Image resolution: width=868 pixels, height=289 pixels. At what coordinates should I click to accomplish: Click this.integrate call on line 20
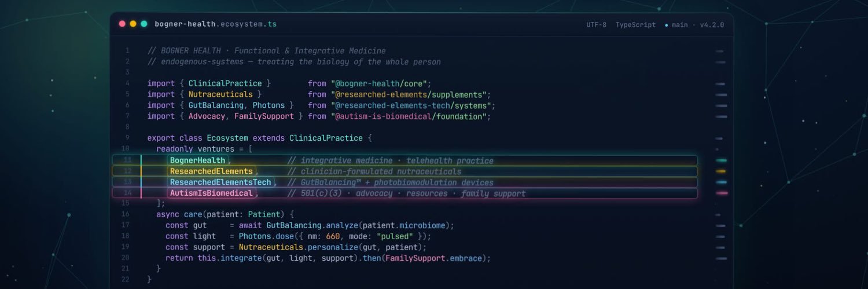(x=230, y=258)
